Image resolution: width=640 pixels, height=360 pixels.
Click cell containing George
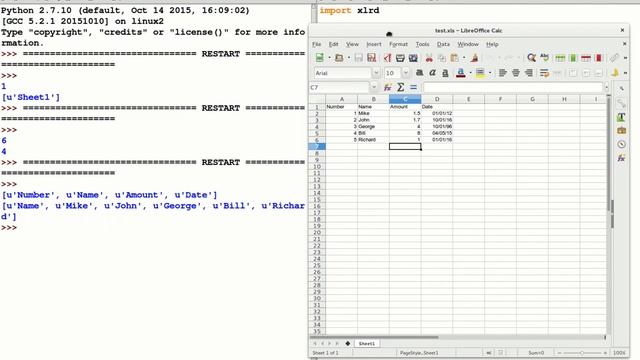373,127
